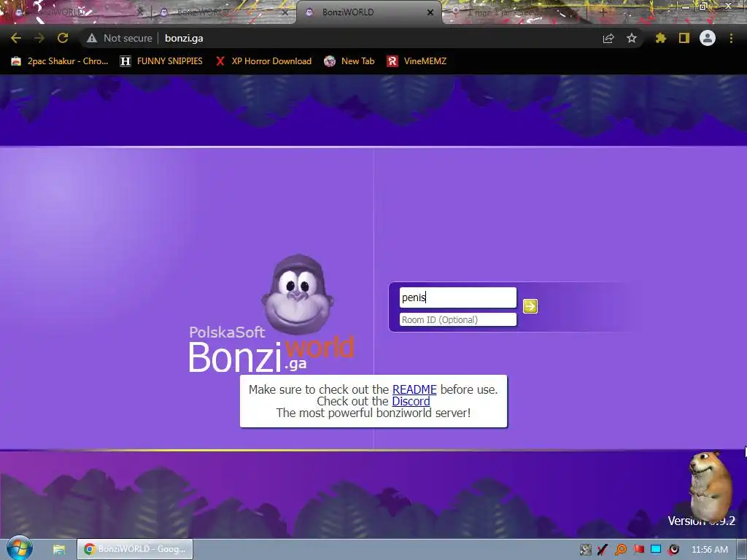The width and height of the screenshot is (747, 560).
Task: Click the browser forward arrow
Action: (39, 38)
